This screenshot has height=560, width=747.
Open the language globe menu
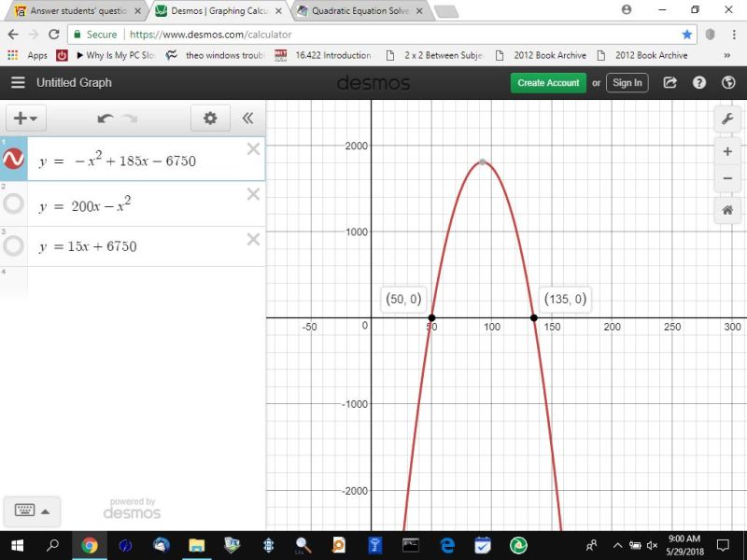[728, 83]
